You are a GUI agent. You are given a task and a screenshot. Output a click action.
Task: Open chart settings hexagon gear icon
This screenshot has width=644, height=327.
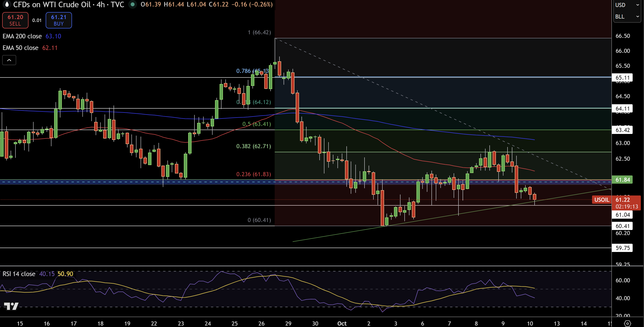pyautogui.click(x=628, y=324)
